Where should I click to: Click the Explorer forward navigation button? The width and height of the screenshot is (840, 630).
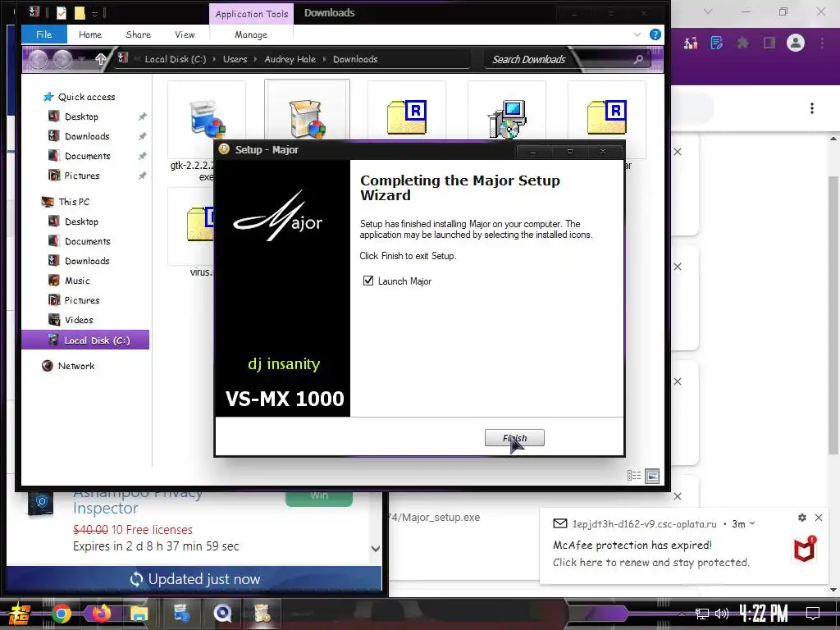click(62, 59)
